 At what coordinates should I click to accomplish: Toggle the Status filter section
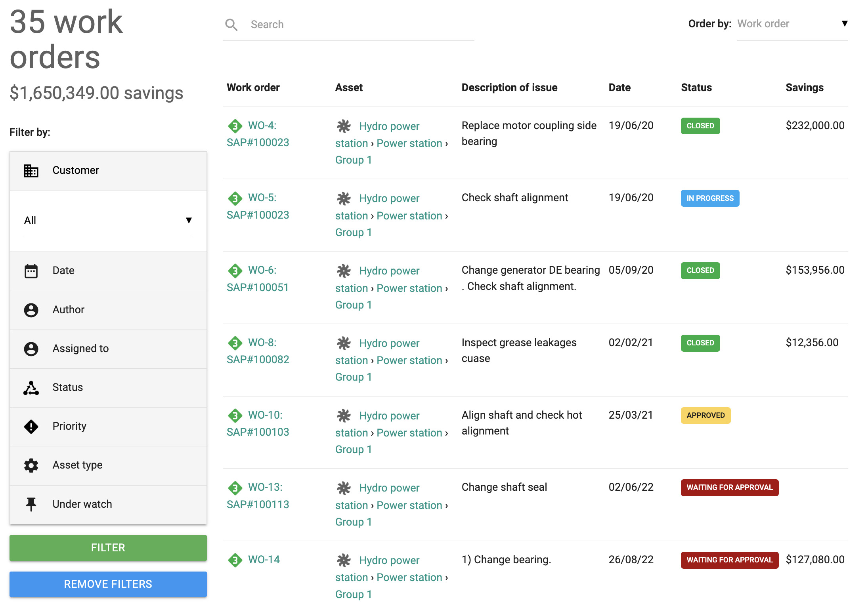coord(108,387)
